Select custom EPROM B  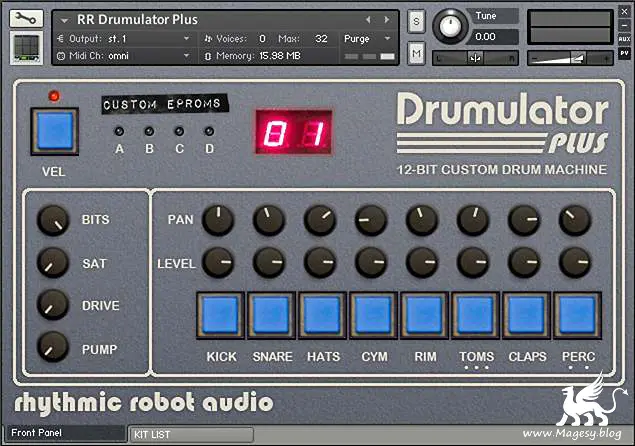(x=149, y=131)
